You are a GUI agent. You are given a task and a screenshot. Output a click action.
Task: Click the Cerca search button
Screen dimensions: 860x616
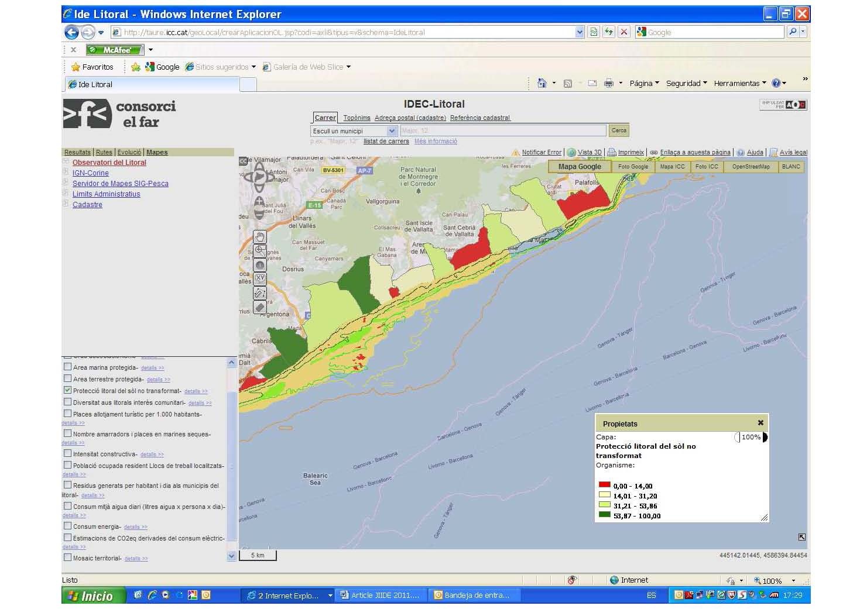coord(619,130)
